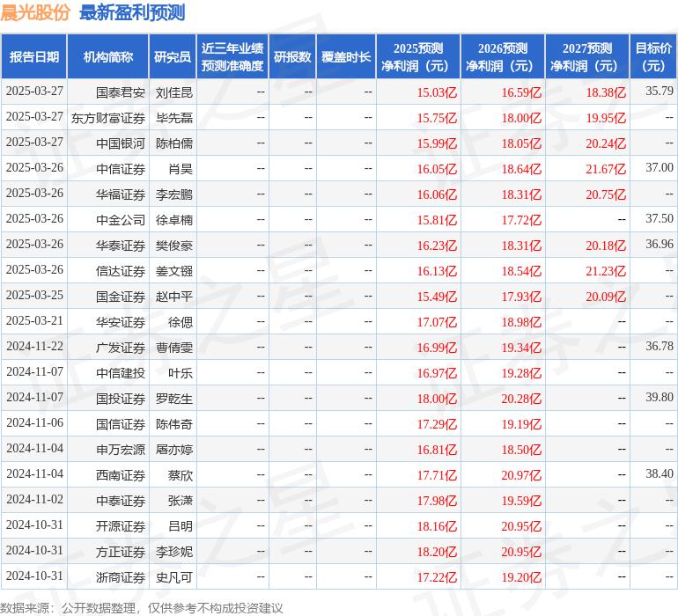The width and height of the screenshot is (678, 616).
Task: Click researcher name 姜文镪
Action: click(173, 271)
